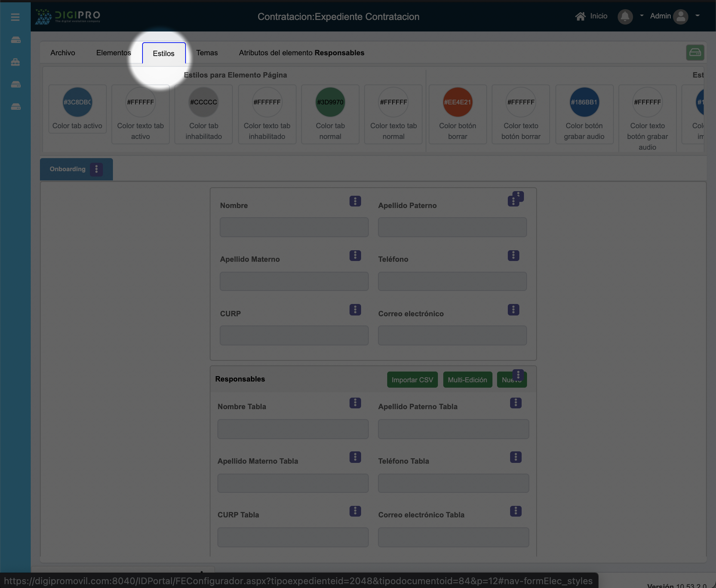
Task: Click the Inicio home icon
Action: coord(580,16)
